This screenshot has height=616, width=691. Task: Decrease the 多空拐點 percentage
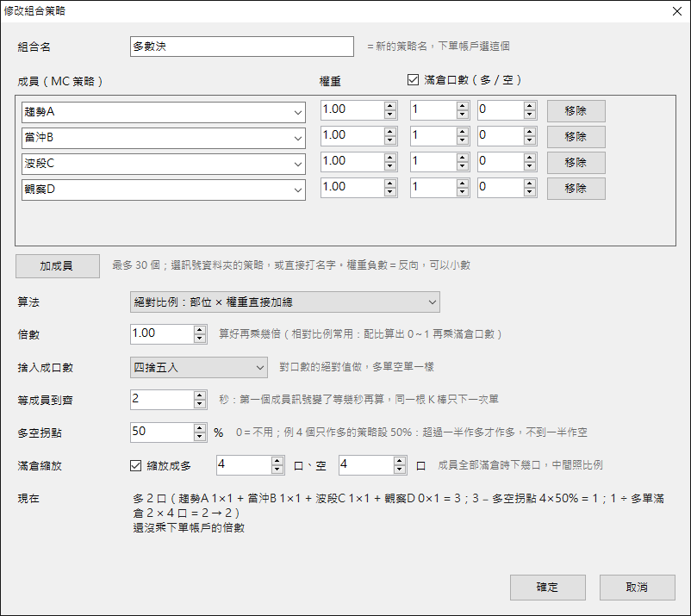200,437
